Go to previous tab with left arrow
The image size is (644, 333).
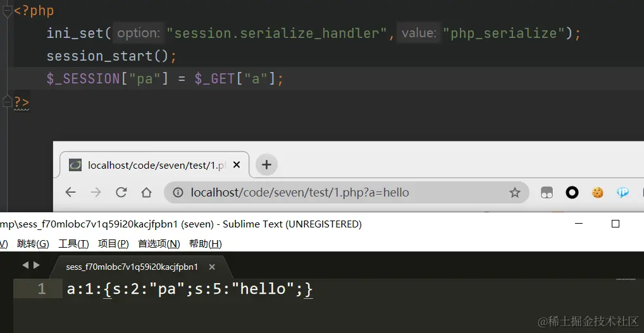click(x=25, y=265)
